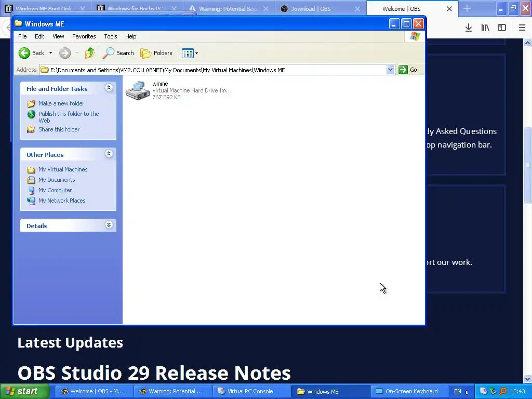Image resolution: width=532 pixels, height=399 pixels.
Task: Click the Windows ME taskbar button
Action: pos(330,391)
